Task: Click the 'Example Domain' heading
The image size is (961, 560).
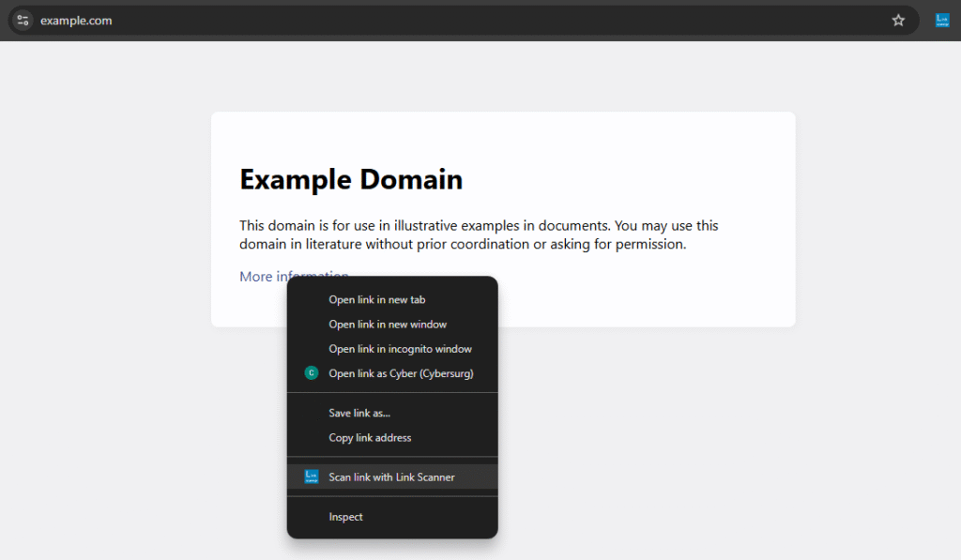Action: [351, 179]
